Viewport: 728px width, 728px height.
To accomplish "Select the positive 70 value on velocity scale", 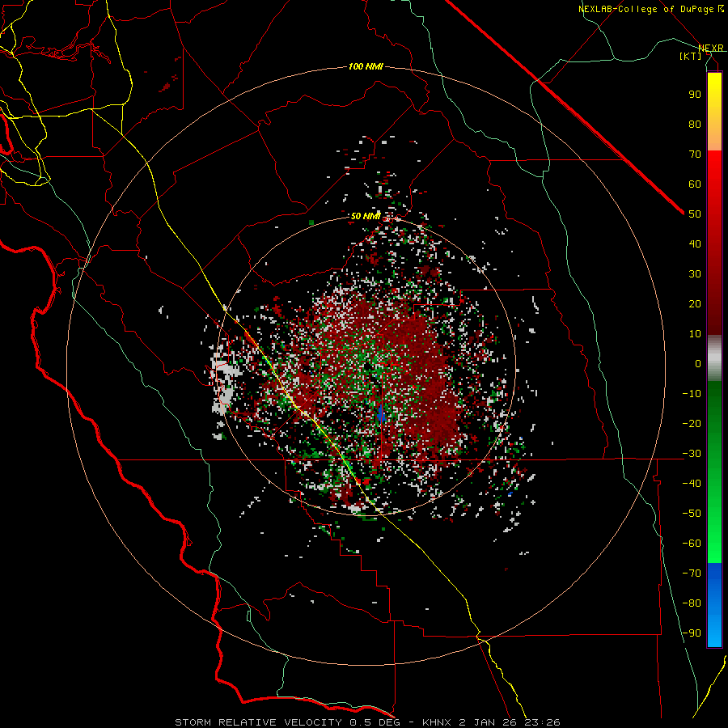I will pyautogui.click(x=695, y=154).
